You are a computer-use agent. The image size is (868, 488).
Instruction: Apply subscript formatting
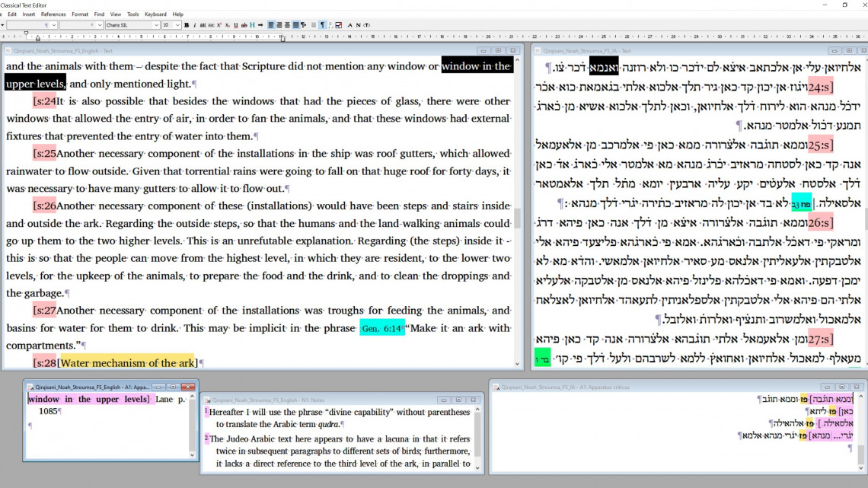coord(227,25)
